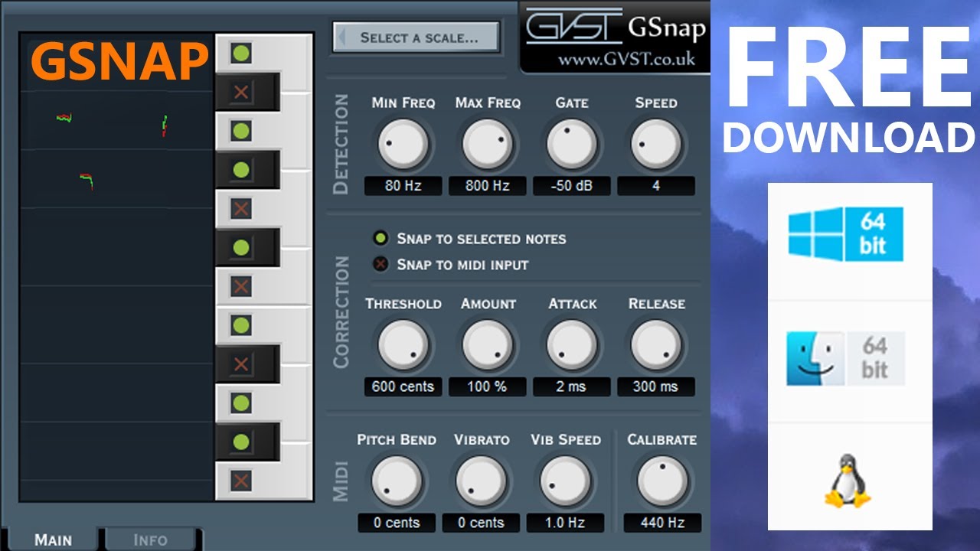Click the 80 Hz value field
Viewport: 980px width, 551px height.
click(x=403, y=186)
